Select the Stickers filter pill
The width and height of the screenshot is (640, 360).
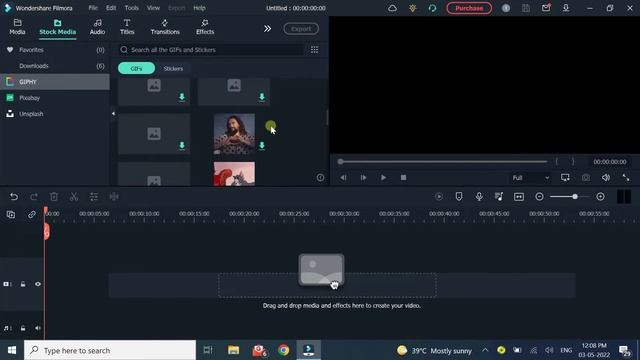[173, 69]
